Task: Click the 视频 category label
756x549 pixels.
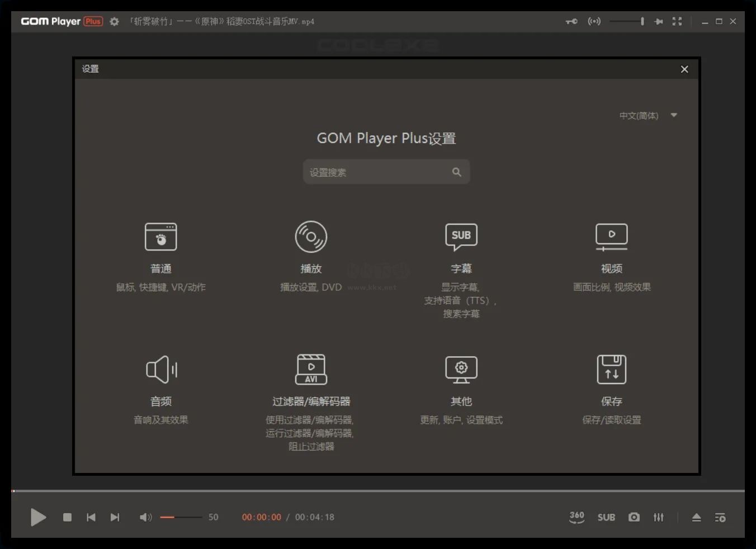Action: pos(612,269)
